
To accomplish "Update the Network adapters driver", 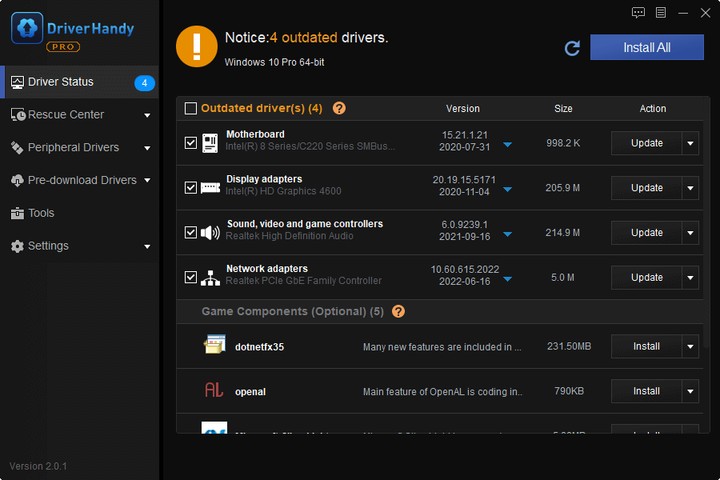I will (647, 277).
